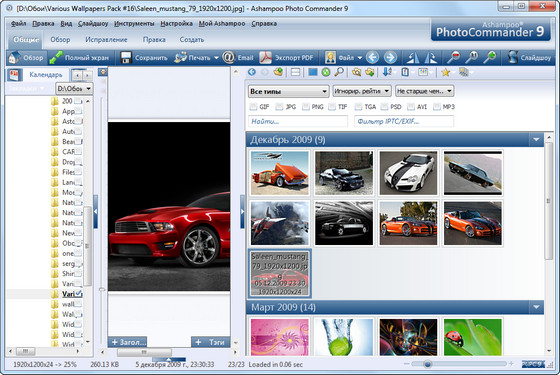
Task: Click the '+ Тэги' button
Action: click(210, 342)
